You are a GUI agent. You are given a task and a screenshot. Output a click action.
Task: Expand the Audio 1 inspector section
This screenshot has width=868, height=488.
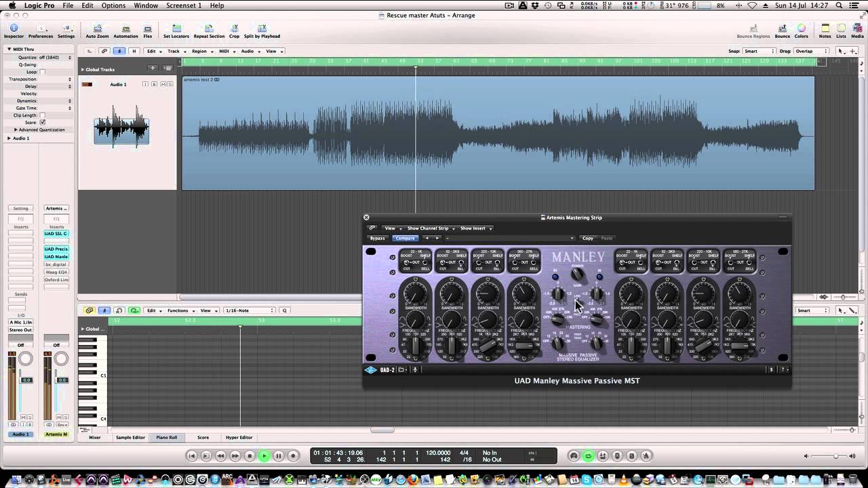(9, 138)
